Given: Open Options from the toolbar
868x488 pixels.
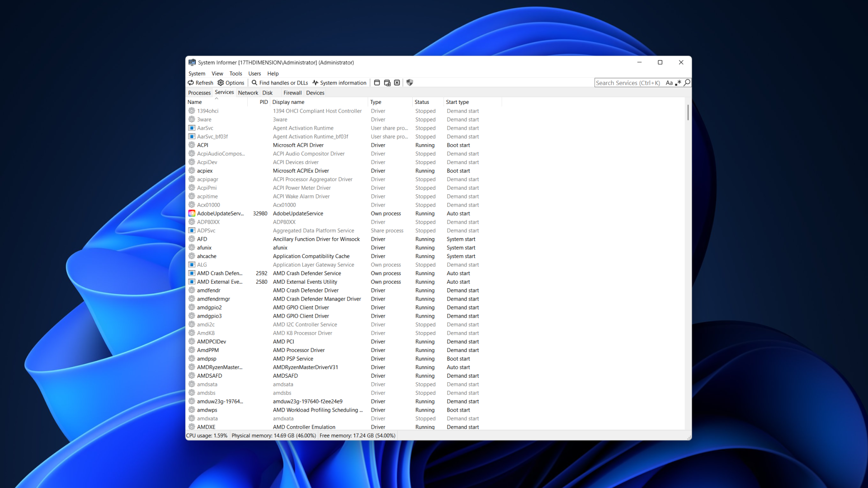Looking at the screenshot, I should pos(231,83).
